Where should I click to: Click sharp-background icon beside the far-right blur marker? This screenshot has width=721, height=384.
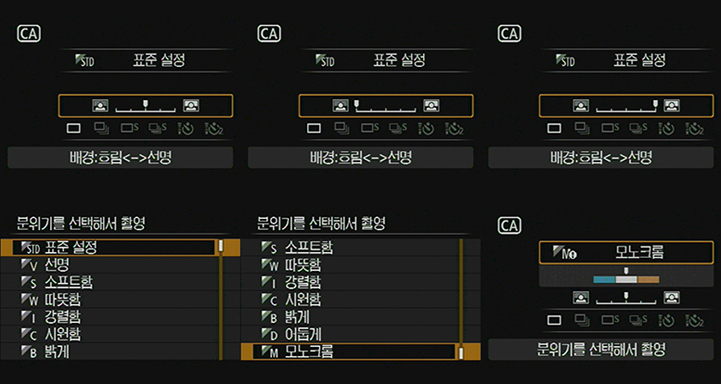pyautogui.click(x=671, y=106)
